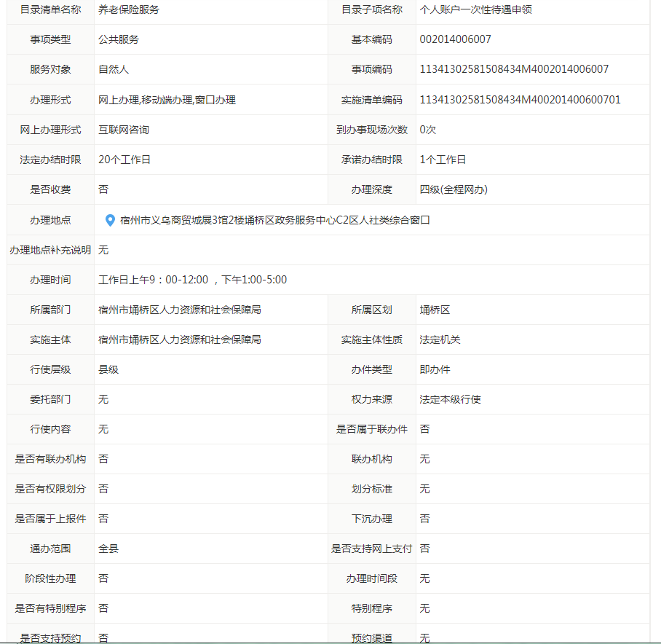Click the 互联网咨询 online handling form value
661x644 pixels.
coord(124,130)
